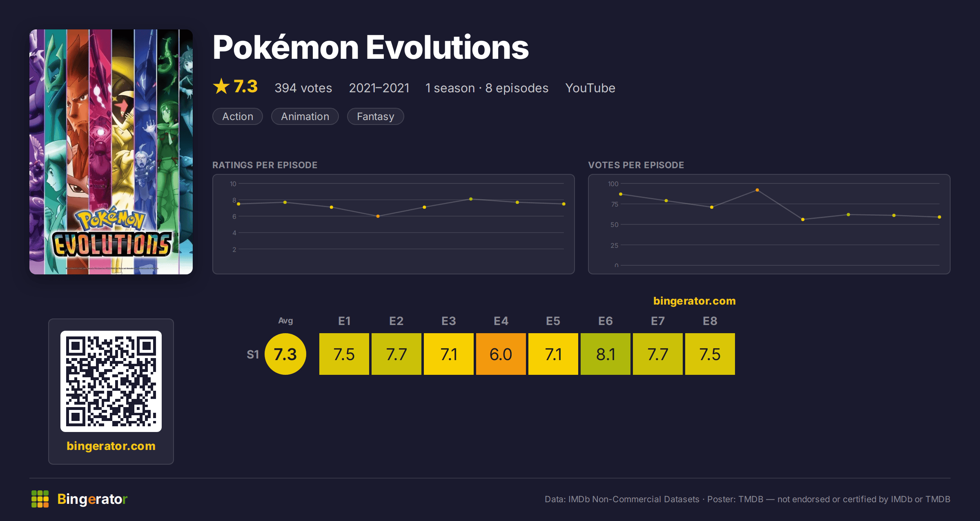Click the Pokémon Evolutions poster thumbnail
The height and width of the screenshot is (521, 980).
pyautogui.click(x=111, y=151)
